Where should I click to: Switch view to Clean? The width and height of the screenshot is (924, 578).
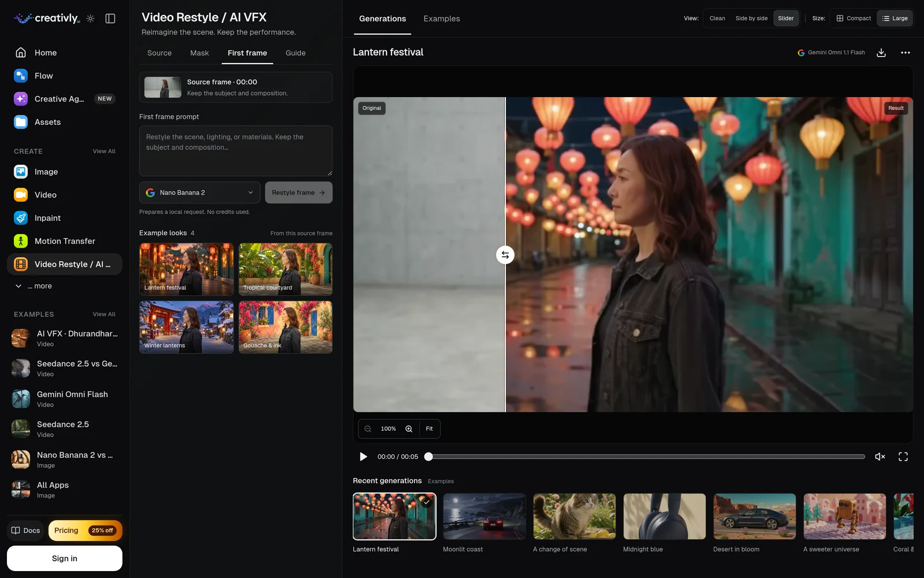pos(717,18)
